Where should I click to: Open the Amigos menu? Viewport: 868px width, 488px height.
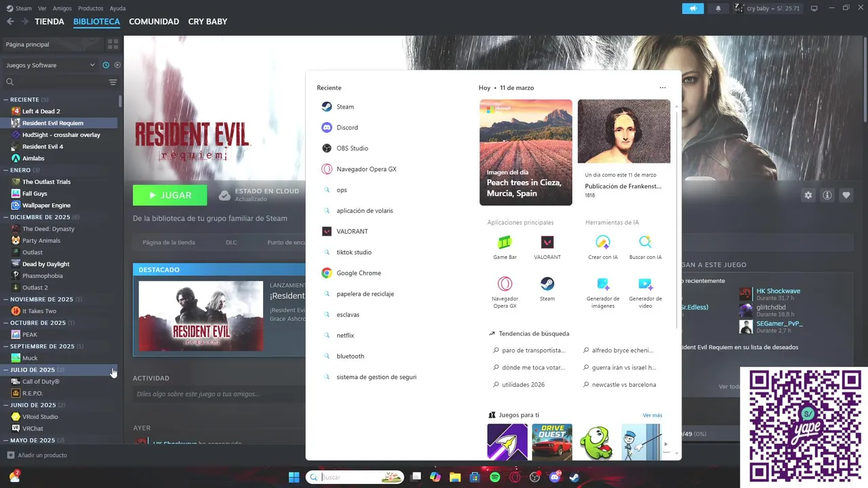pos(62,8)
